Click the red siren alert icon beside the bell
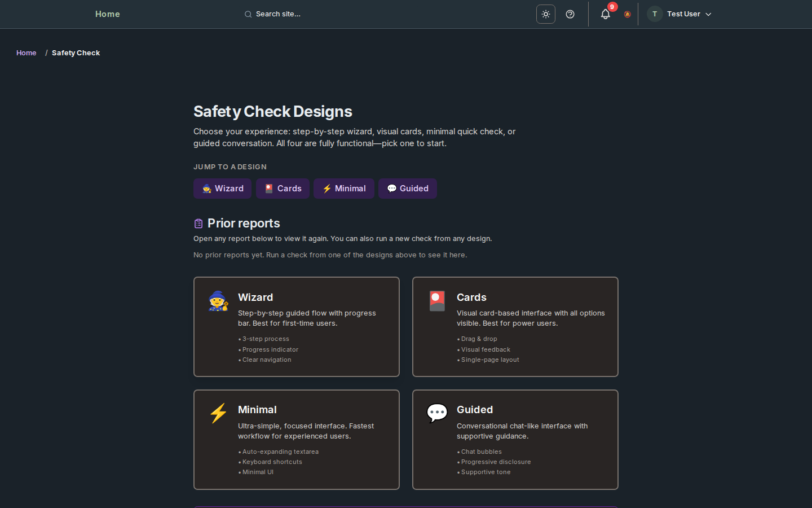812x508 pixels. click(x=627, y=15)
